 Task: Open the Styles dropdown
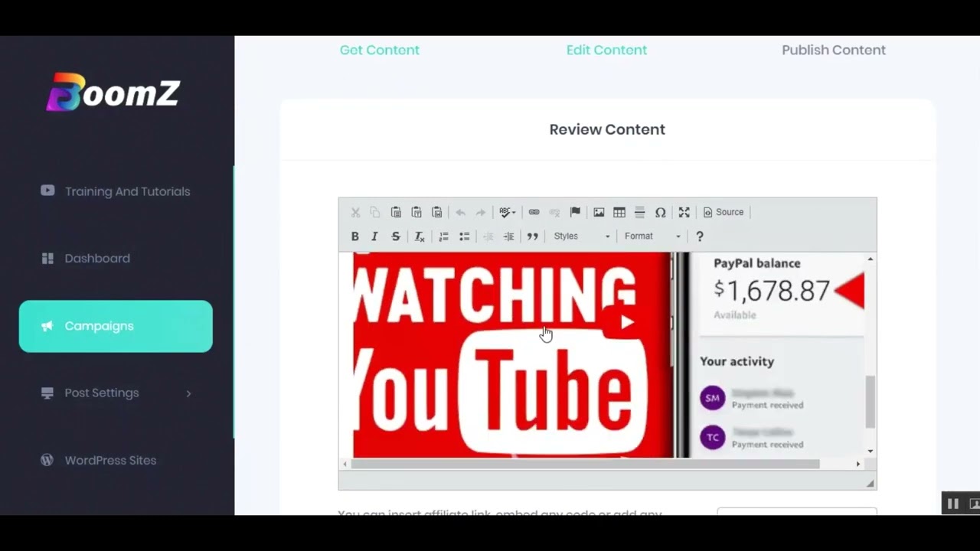pos(582,236)
